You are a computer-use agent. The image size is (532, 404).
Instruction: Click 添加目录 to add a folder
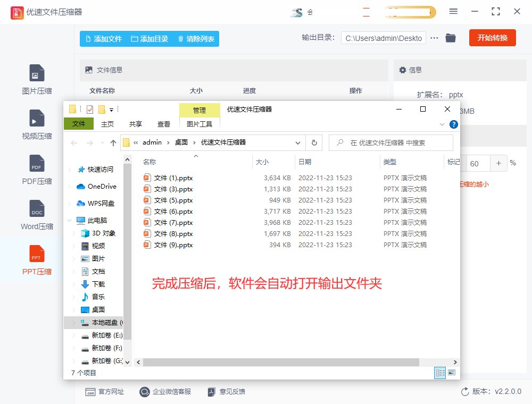149,39
